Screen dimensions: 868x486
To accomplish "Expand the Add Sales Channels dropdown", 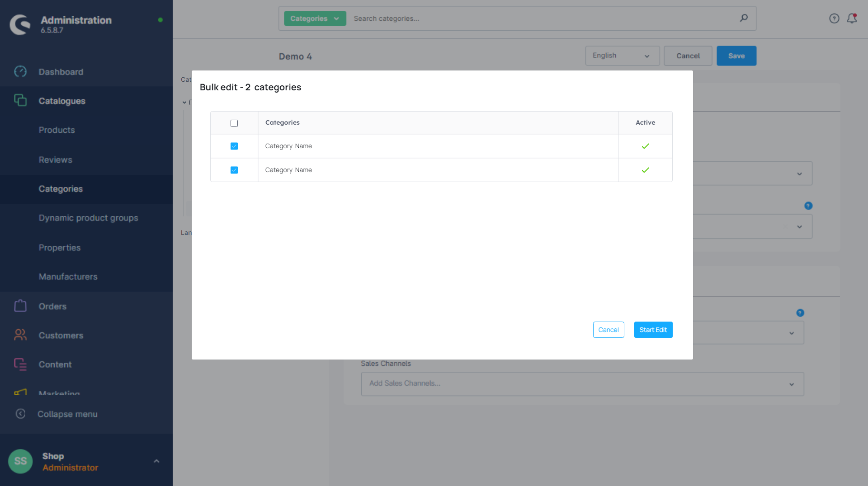I will pyautogui.click(x=582, y=383).
